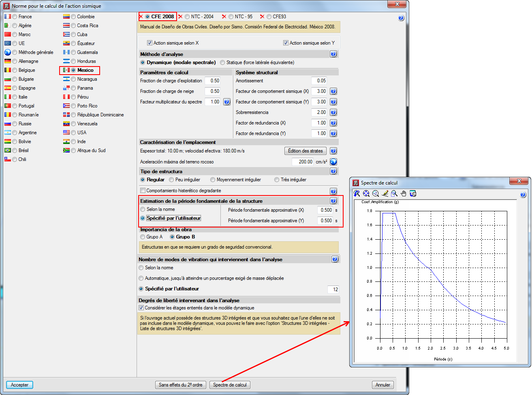Image resolution: width=532 pixels, height=395 pixels.
Task: Enable Comportamiento histerético degradante checkbox
Action: (143, 191)
